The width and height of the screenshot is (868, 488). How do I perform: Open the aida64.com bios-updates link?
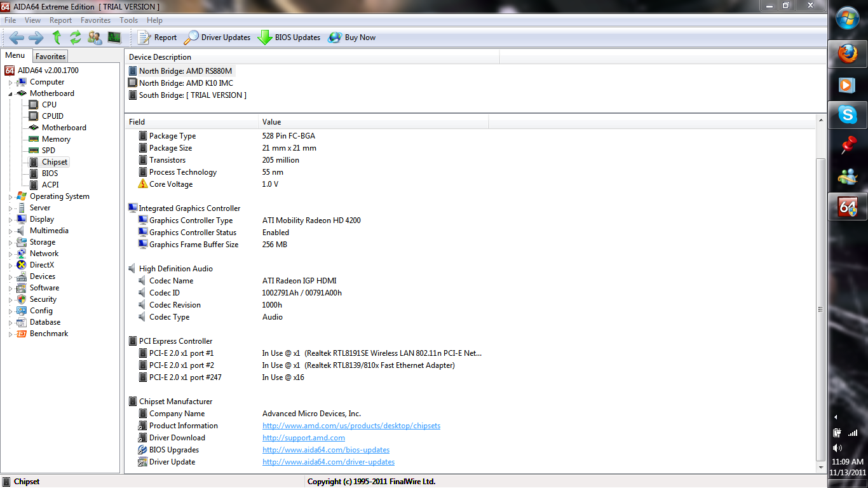(326, 450)
